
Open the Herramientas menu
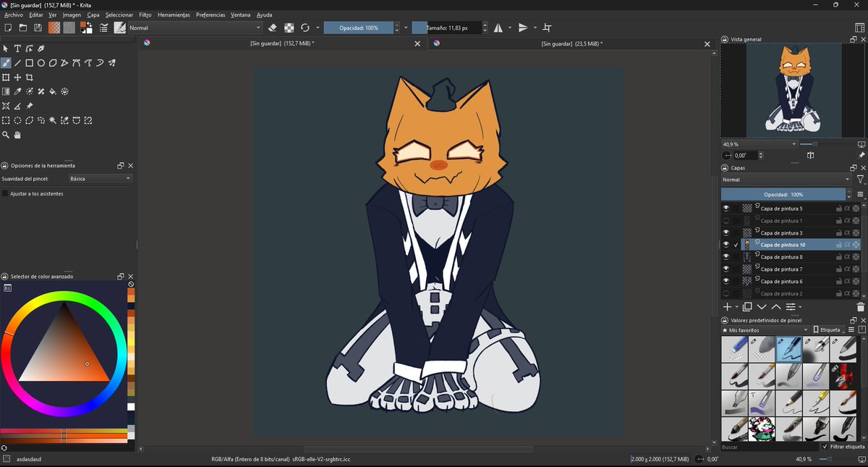174,14
